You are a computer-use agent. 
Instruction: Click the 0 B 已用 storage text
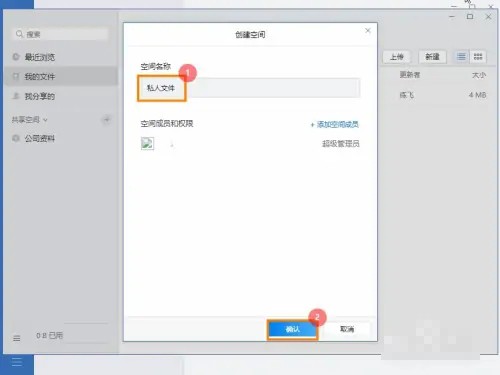49,335
